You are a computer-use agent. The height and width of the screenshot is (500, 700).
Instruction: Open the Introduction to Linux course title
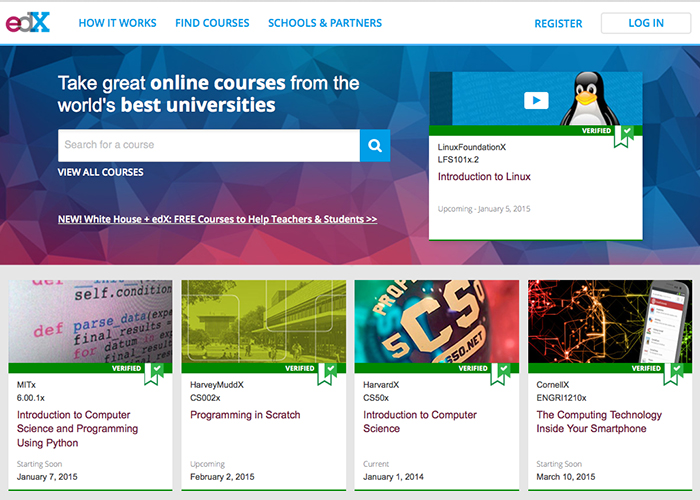(x=484, y=177)
